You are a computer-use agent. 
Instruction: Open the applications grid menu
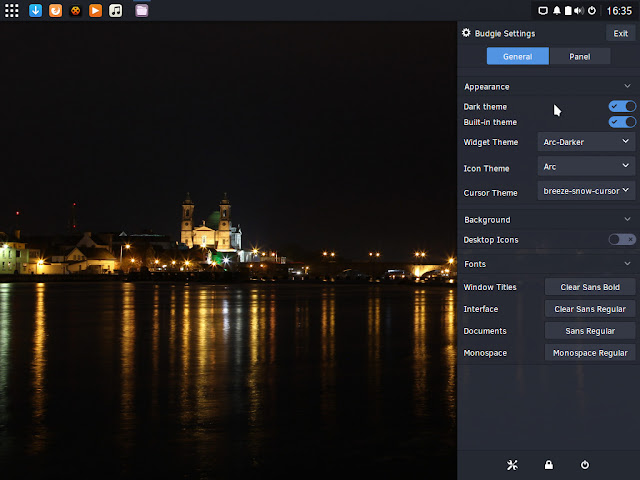(11, 11)
